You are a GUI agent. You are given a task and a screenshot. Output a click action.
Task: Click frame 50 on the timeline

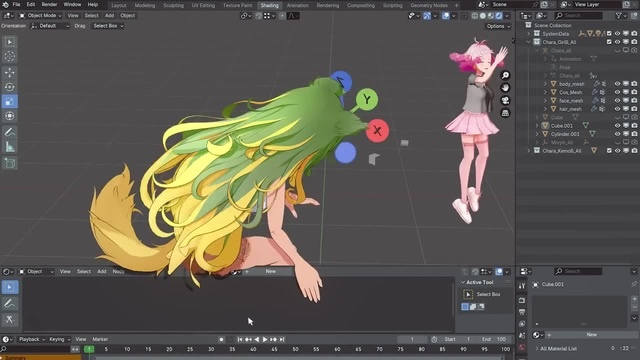coord(295,349)
